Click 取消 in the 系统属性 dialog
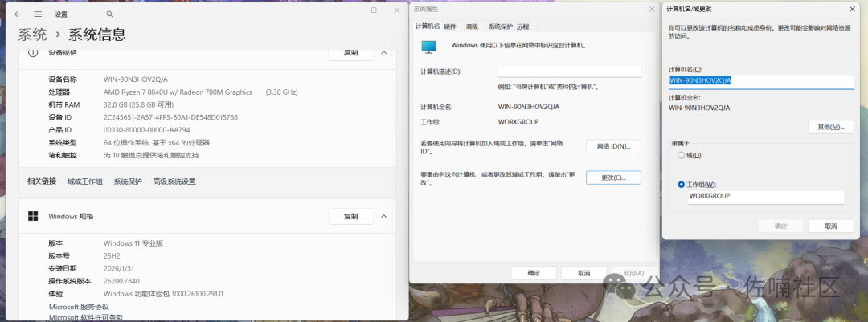This screenshot has height=322, width=868. (x=584, y=273)
